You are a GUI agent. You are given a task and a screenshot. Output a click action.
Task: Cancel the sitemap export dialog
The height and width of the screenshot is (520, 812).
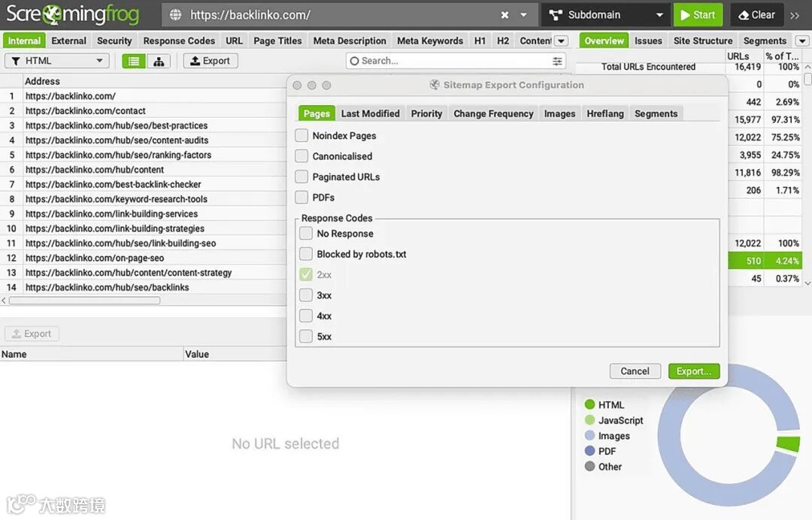(635, 371)
